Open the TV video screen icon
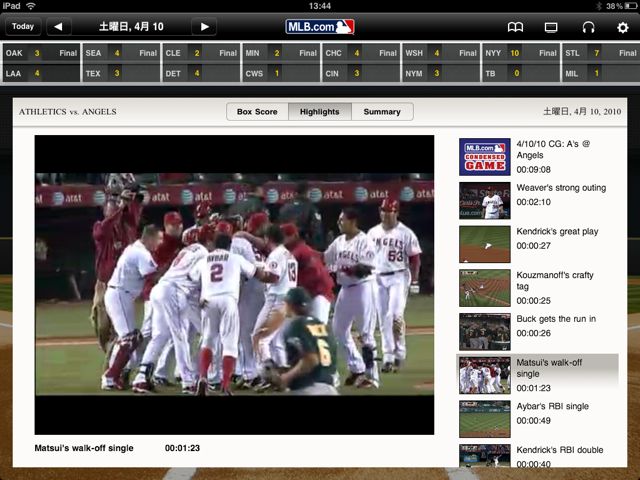 coord(551,27)
